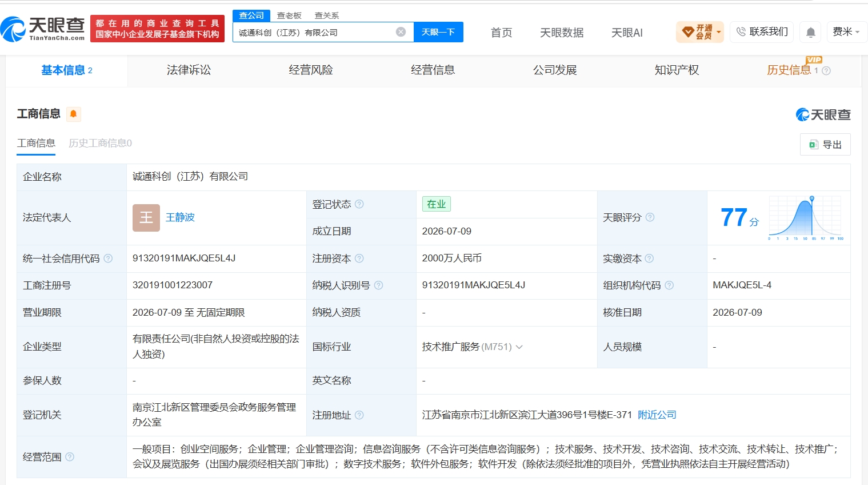
Task: Click the help icon beside 注册资本
Action: [359, 259]
